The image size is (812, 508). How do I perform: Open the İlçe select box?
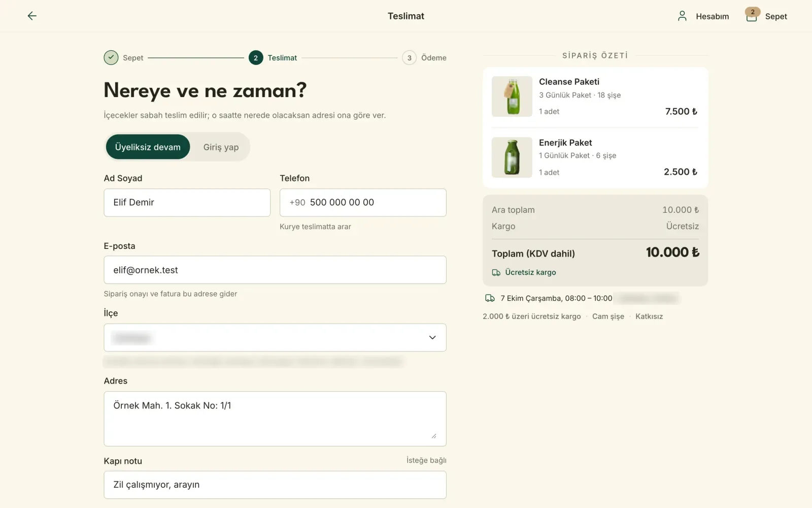click(x=275, y=338)
